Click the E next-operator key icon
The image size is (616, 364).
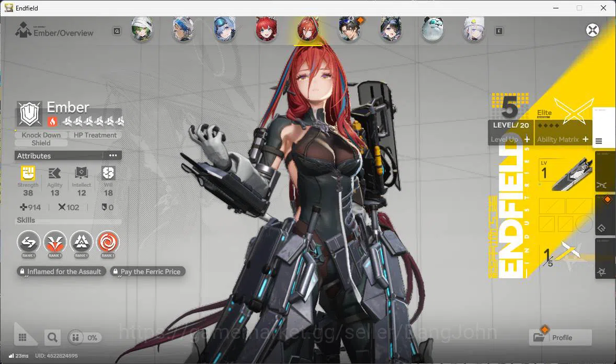(x=499, y=31)
